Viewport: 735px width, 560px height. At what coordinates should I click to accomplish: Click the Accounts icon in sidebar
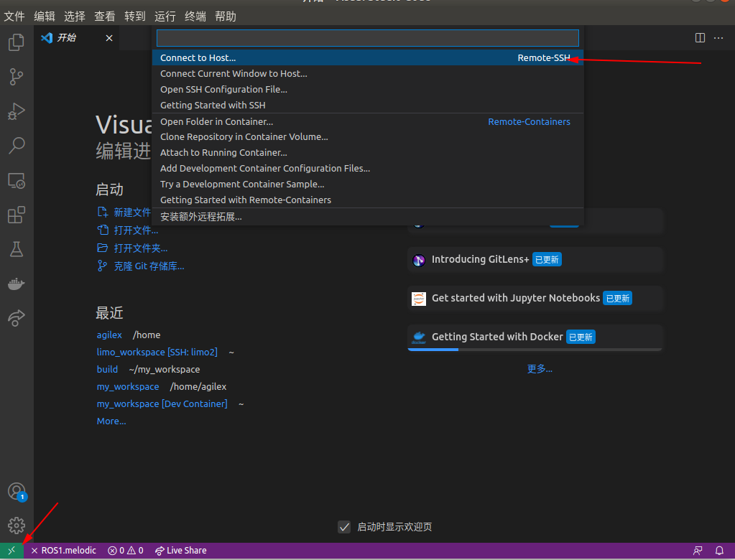[x=16, y=491]
